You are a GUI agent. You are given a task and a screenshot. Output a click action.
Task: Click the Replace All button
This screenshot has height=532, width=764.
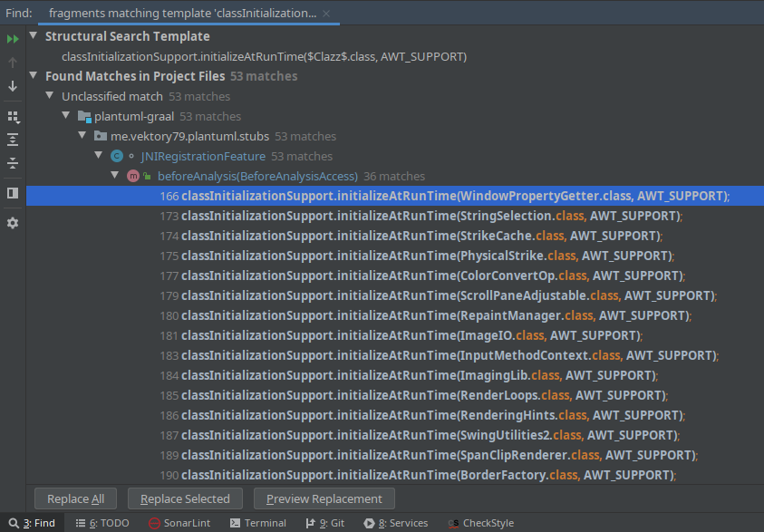coord(75,498)
